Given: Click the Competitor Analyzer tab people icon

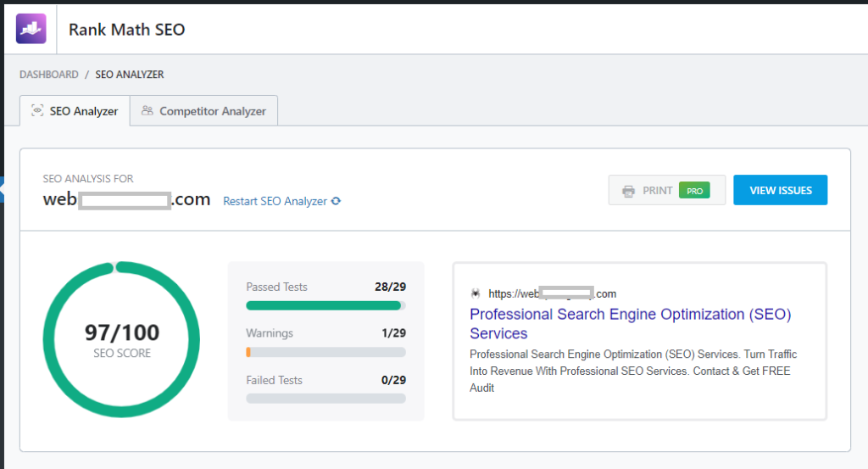Looking at the screenshot, I should click(x=147, y=110).
